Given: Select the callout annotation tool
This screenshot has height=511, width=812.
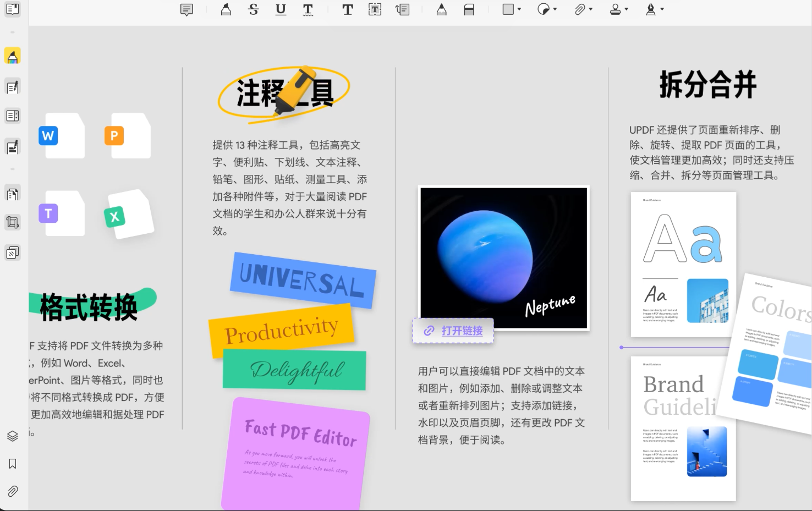Looking at the screenshot, I should [x=402, y=9].
